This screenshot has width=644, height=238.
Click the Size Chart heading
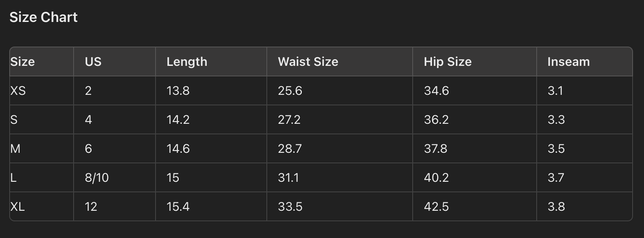coord(44,17)
